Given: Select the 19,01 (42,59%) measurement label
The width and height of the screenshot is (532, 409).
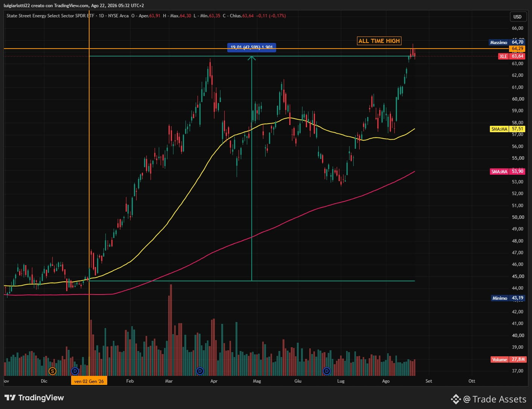Looking at the screenshot, I should 252,47.
